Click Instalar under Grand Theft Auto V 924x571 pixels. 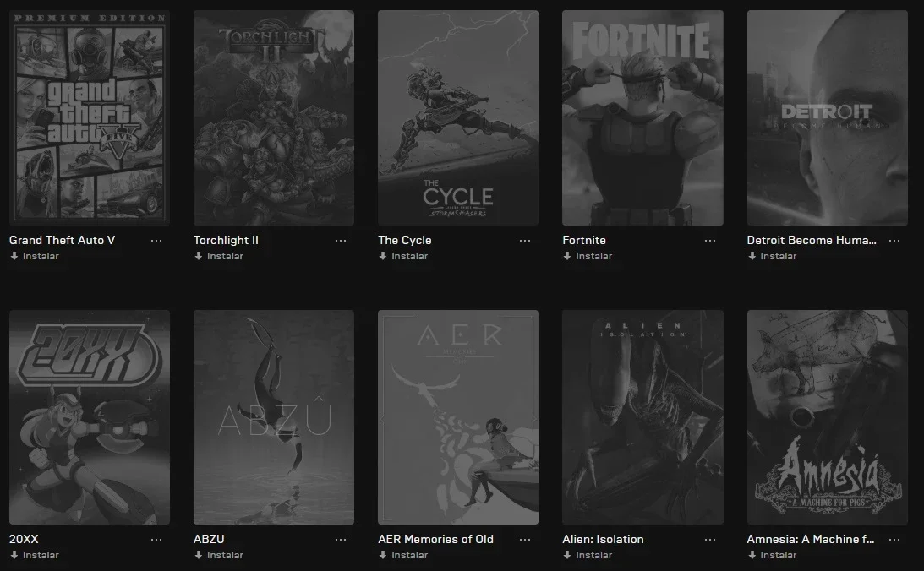35,256
